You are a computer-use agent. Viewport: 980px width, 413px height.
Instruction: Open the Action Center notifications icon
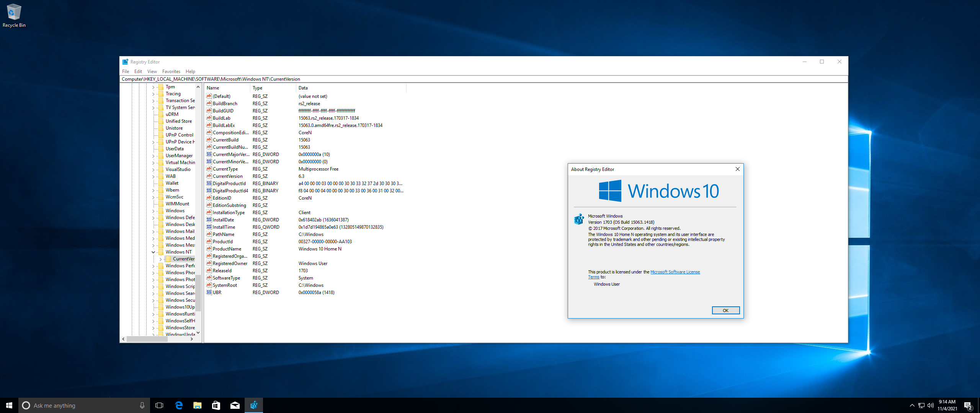[x=968, y=406]
